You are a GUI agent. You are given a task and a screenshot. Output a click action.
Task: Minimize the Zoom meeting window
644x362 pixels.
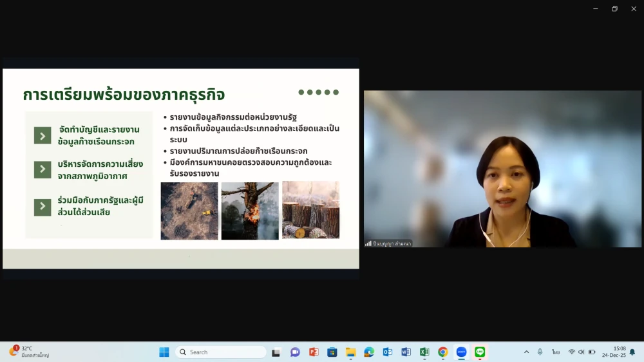pyautogui.click(x=596, y=8)
